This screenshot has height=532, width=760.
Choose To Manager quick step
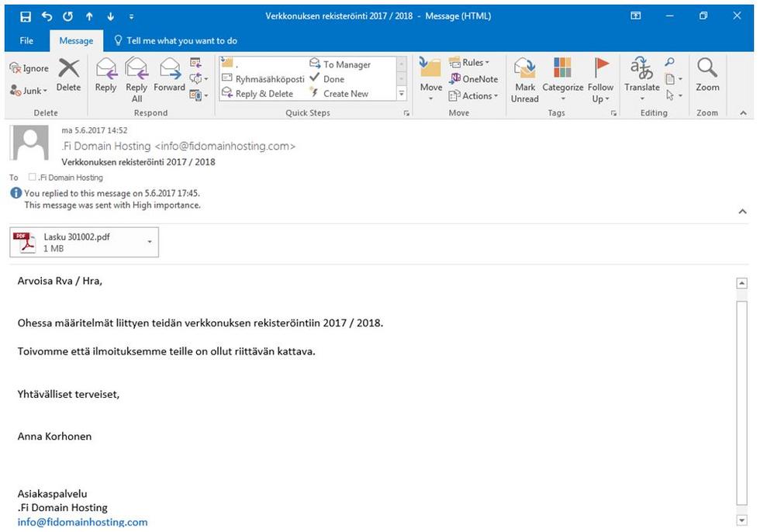[x=340, y=64]
